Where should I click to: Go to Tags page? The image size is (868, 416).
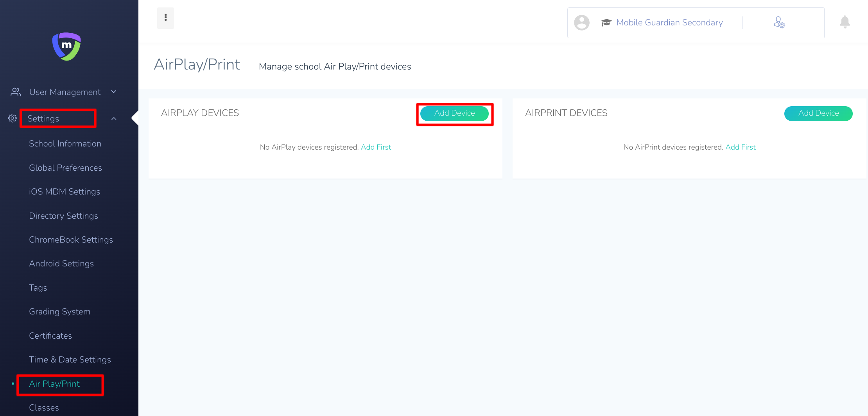tap(38, 287)
